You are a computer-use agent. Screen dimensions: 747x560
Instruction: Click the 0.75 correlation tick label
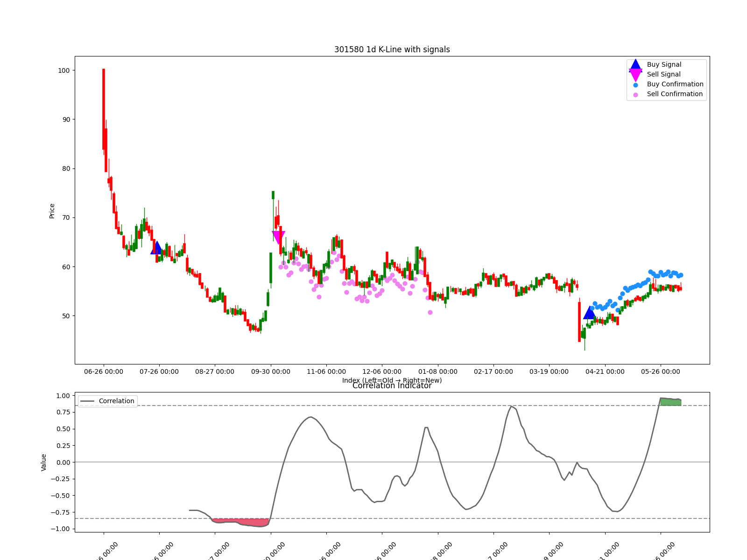tap(63, 413)
